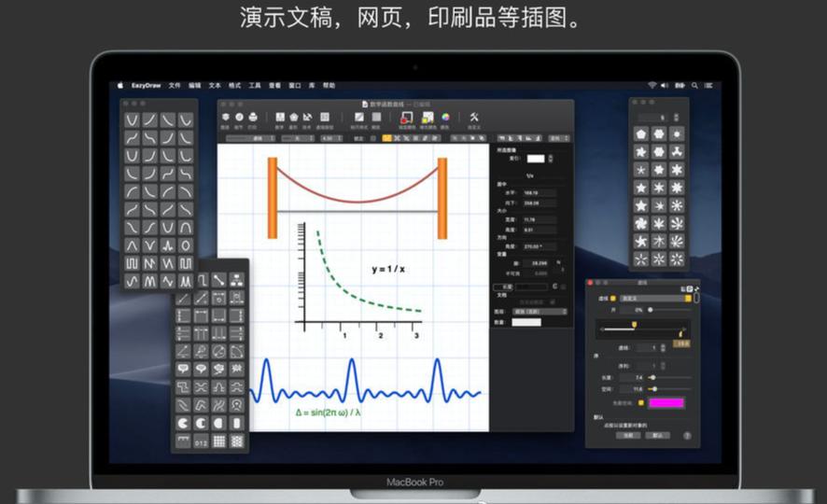827x504 pixels.
Task: Open the dash style dropdown in dash panel
Action: pyautogui.click(x=655, y=299)
